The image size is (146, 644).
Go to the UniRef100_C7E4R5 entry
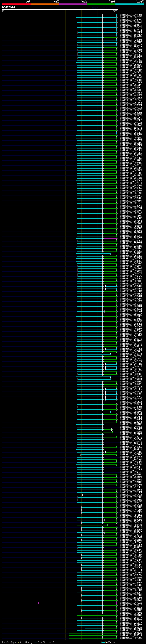tap(131, 50)
